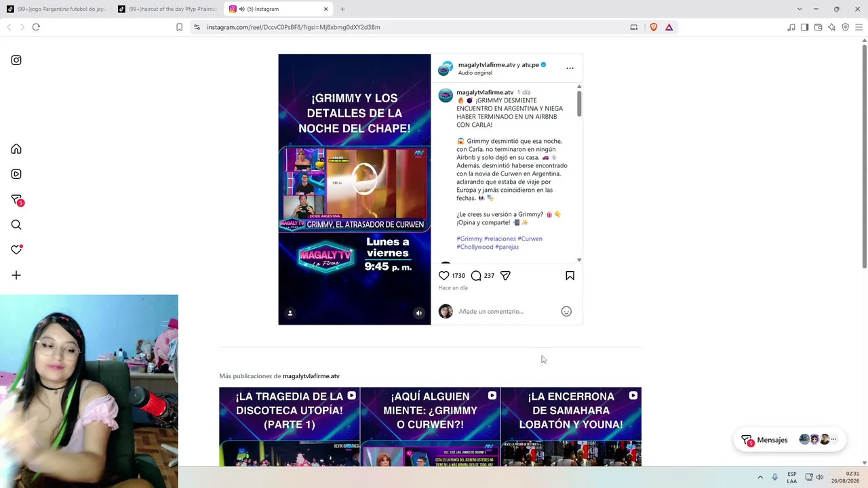This screenshot has height=488, width=868.
Task: Click the reel video to play or pause
Action: coord(355,190)
